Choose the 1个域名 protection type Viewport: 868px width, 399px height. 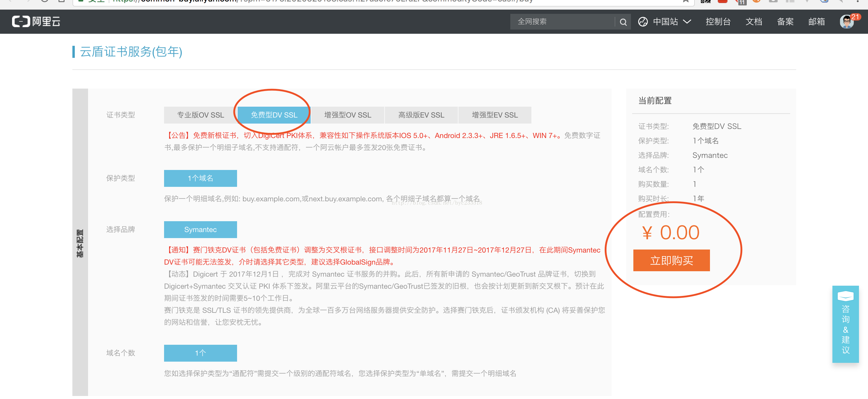201,178
